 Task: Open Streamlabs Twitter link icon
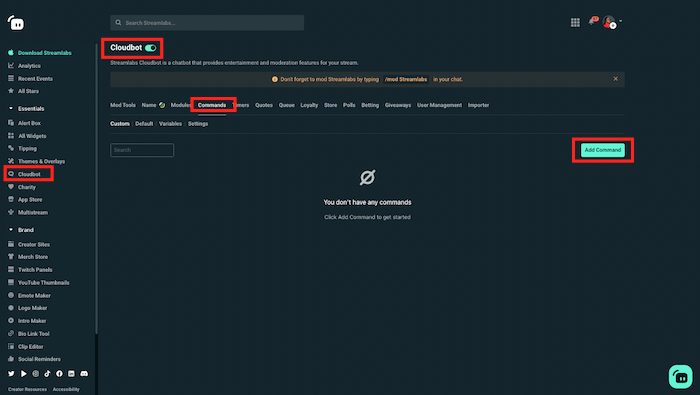[11, 374]
